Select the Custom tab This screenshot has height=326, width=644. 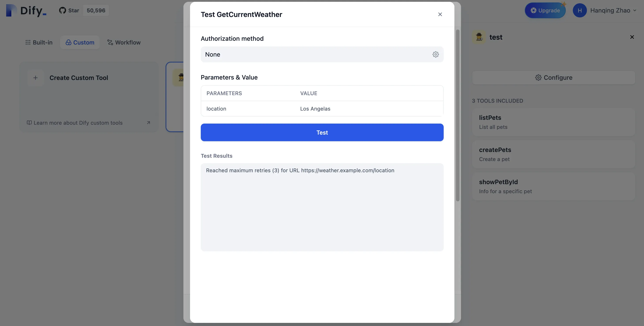80,43
